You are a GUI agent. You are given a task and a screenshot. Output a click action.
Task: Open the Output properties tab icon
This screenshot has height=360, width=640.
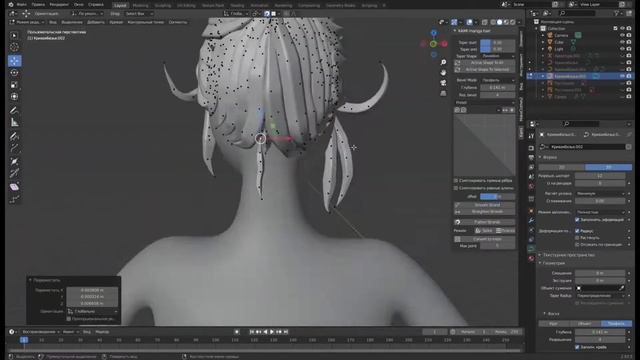tap(531, 158)
